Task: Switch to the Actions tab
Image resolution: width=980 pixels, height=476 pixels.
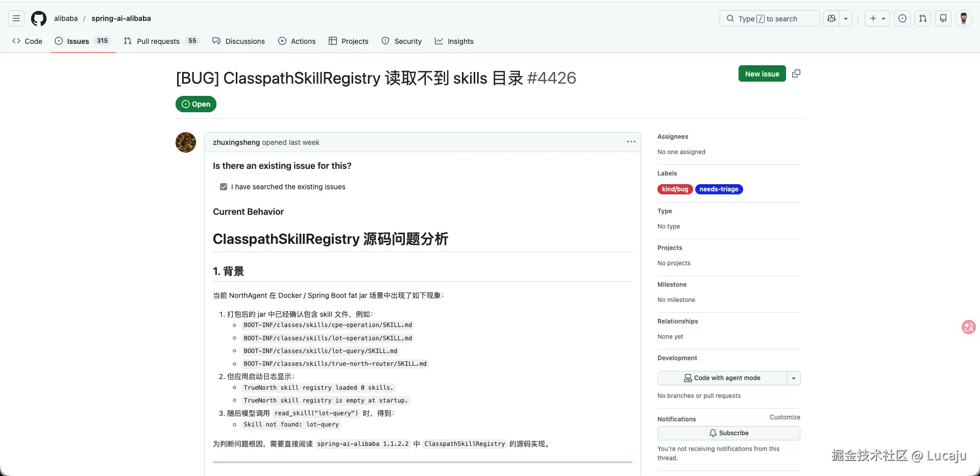Action: (297, 41)
